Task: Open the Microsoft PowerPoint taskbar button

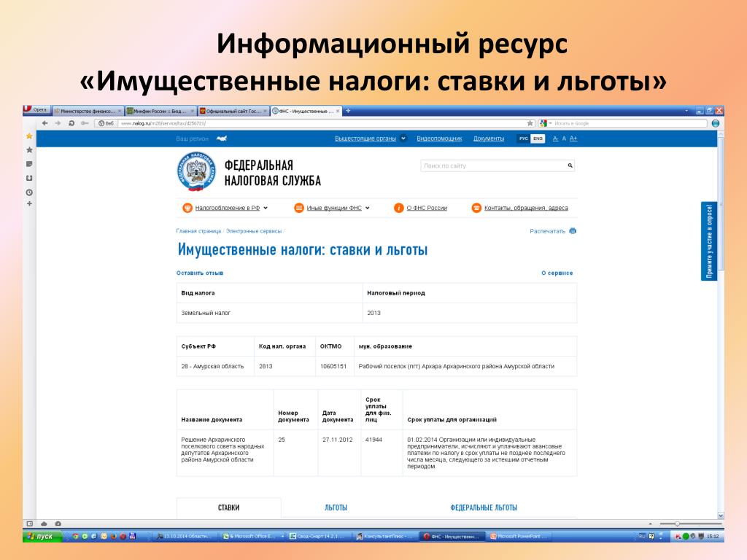Action: (519, 536)
